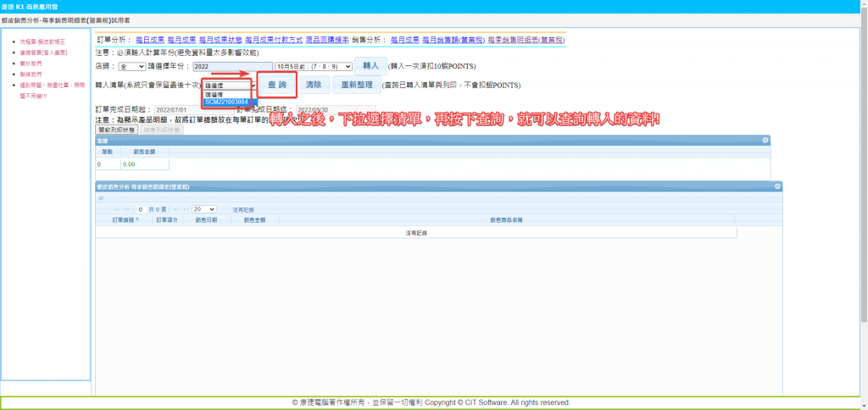
Task: Open the 每月成果付款方式 link
Action: tap(273, 40)
